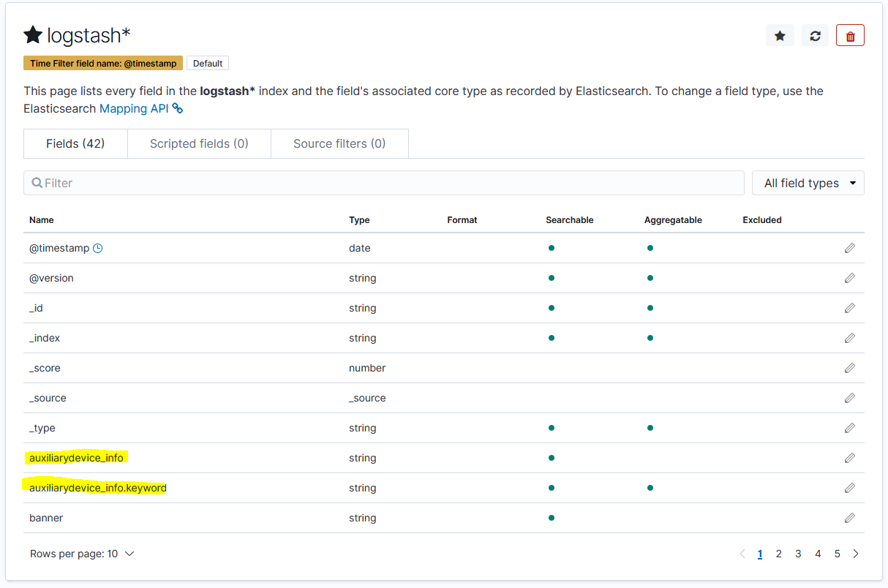This screenshot has height=588, width=888.
Task: Go to page 5 of fields
Action: click(x=838, y=554)
